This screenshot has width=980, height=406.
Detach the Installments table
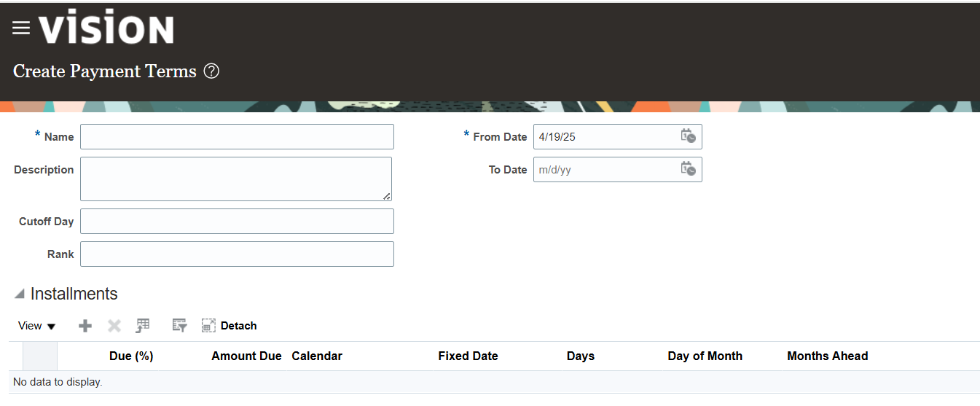click(x=229, y=326)
